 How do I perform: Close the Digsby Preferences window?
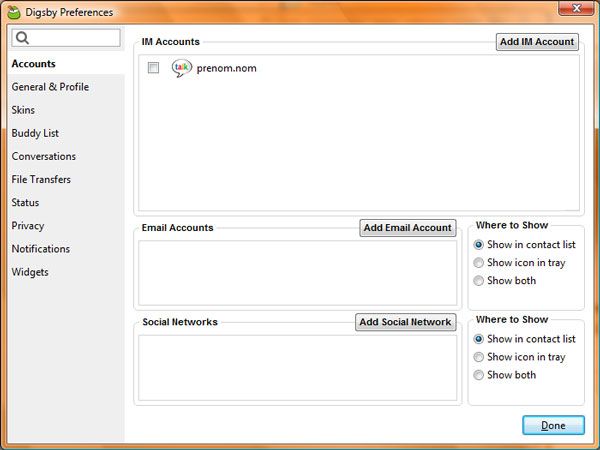click(576, 8)
